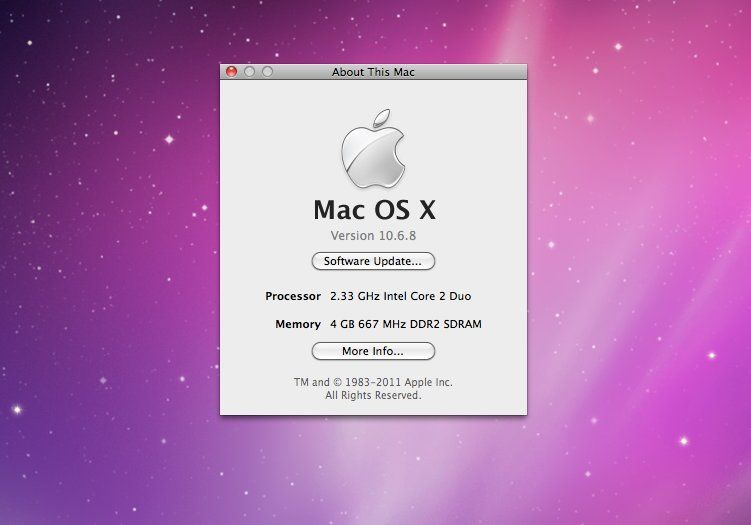Click the Processor label
The height and width of the screenshot is (525, 751).
pos(293,296)
